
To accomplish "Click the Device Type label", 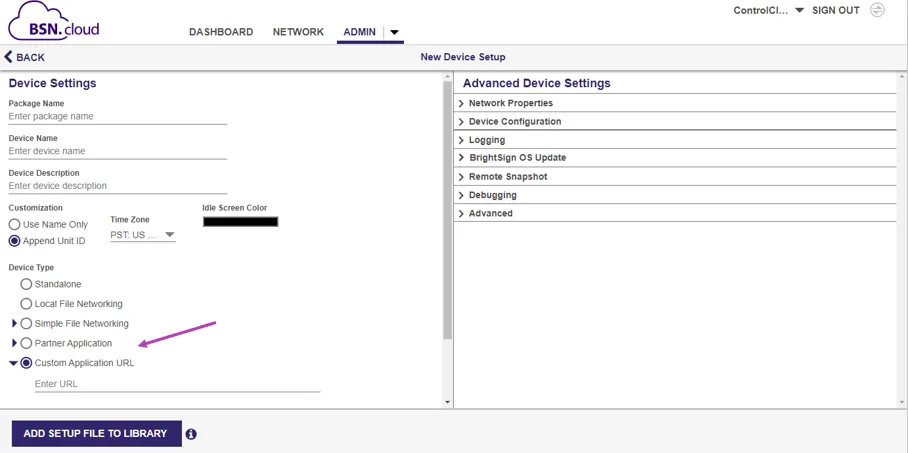I will click(x=31, y=268).
